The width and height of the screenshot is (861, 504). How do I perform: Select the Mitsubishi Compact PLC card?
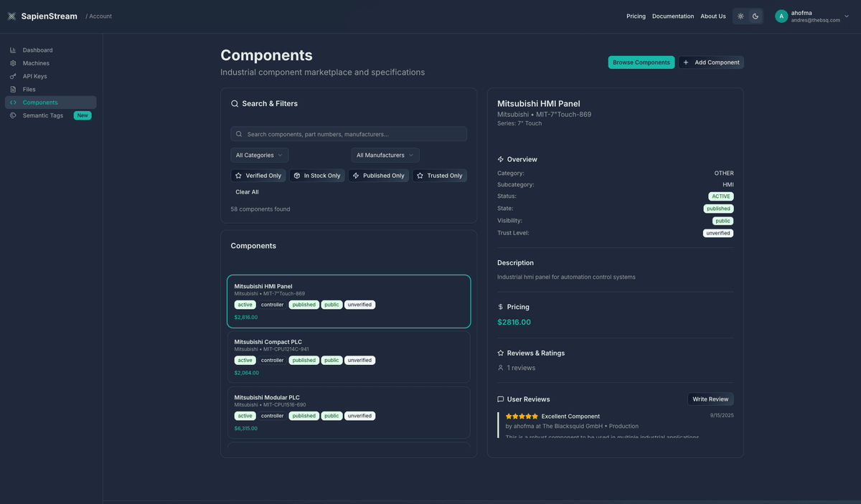tap(349, 356)
